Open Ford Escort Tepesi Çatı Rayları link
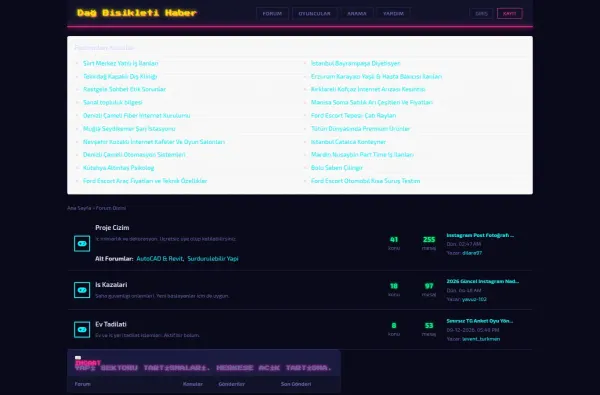Viewport: 600px width, 395px height. 354,115
